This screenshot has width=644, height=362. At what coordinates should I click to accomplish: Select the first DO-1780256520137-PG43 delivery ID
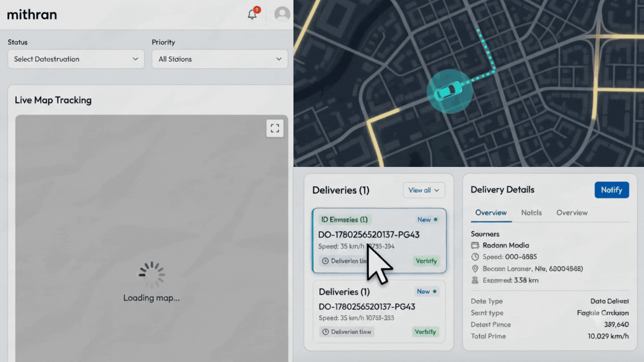pos(369,235)
